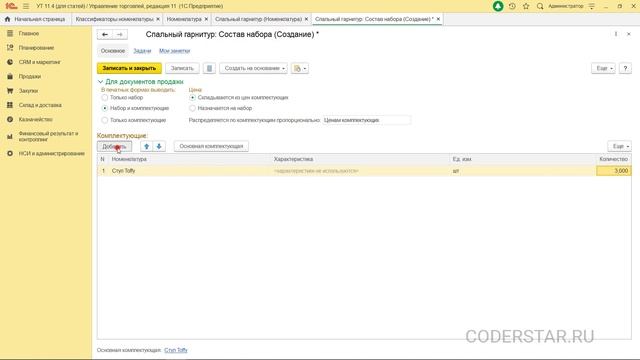The image size is (640, 360).
Task: Open the history clock icon
Action: [x=512, y=6]
